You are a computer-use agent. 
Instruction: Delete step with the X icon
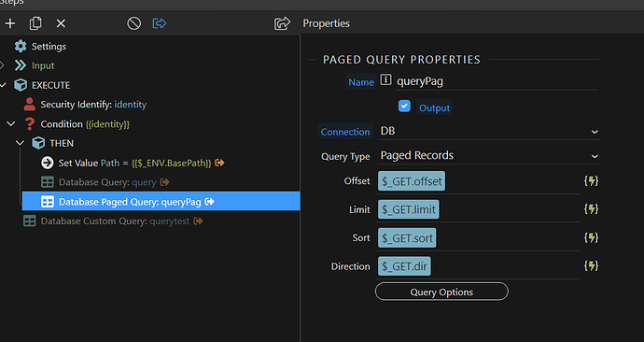pos(61,23)
